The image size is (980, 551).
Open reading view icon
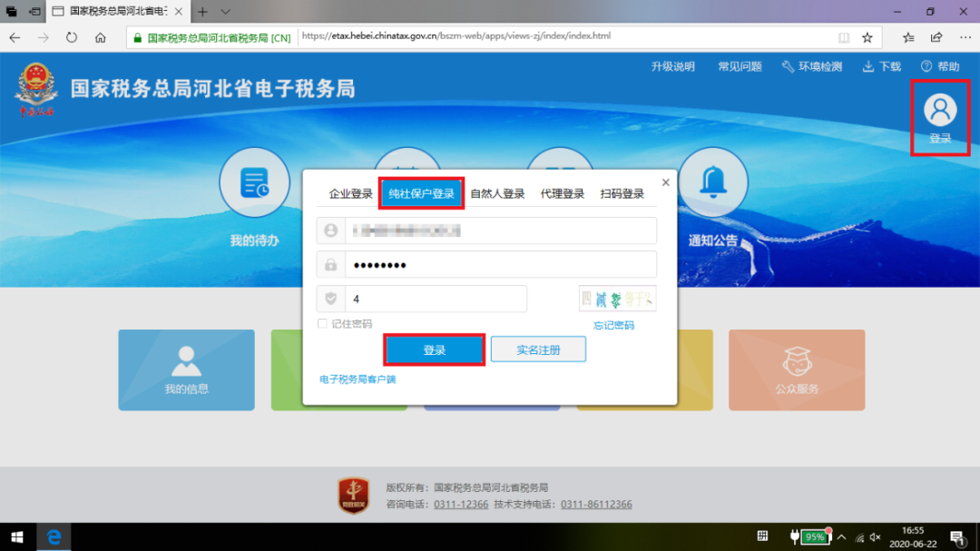click(x=844, y=37)
